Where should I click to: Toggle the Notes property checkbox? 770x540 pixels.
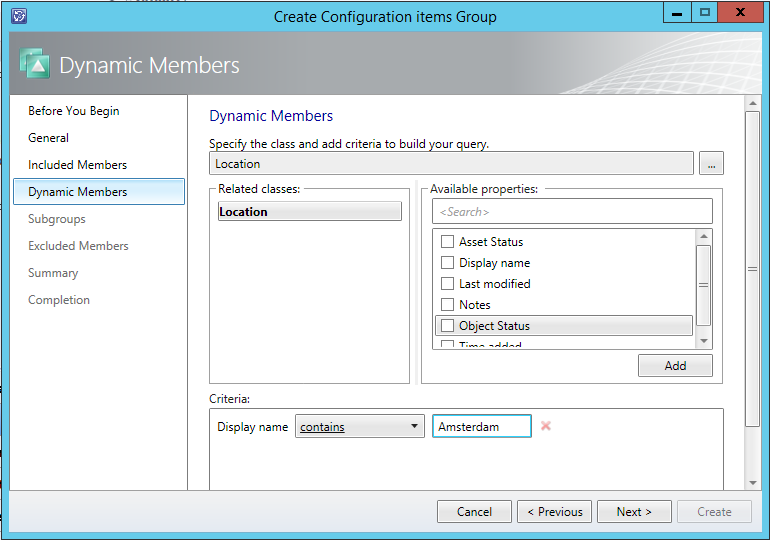pyautogui.click(x=448, y=305)
